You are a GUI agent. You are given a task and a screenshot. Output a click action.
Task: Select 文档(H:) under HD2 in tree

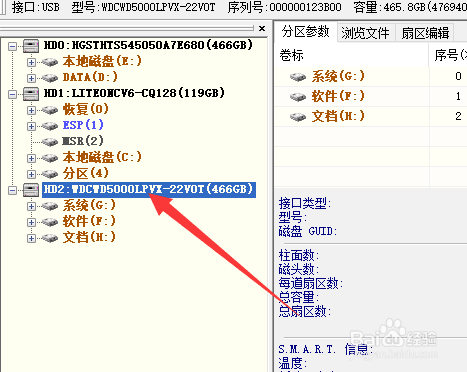coord(89,237)
